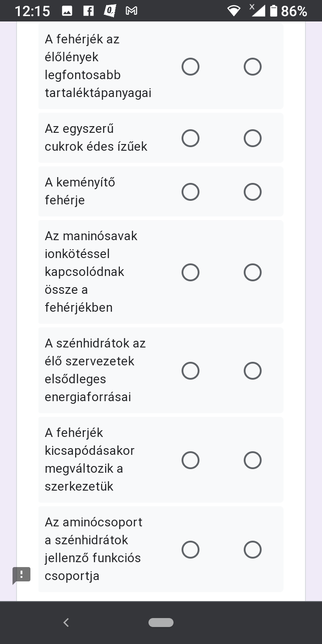Screen dimensions: 322x644
Task: Tap the battery status icon
Action: [274, 11]
